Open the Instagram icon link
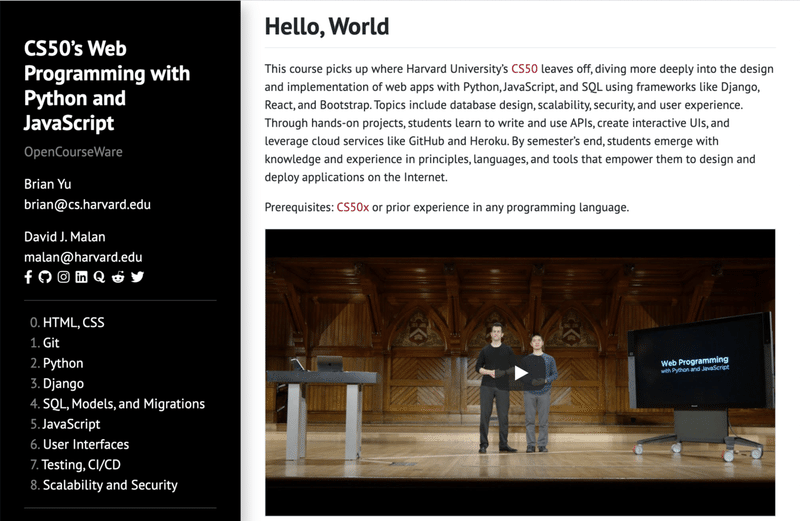 click(63, 277)
